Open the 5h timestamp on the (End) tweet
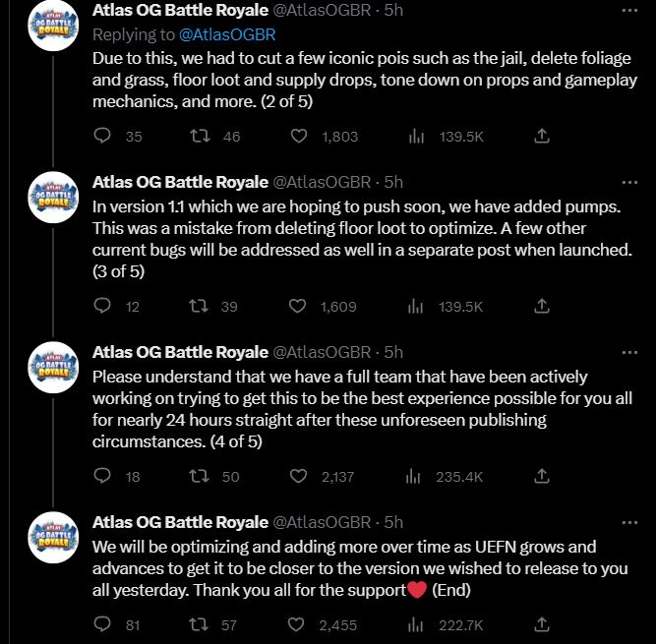Screen dimensions: 656x644 pyautogui.click(x=393, y=522)
